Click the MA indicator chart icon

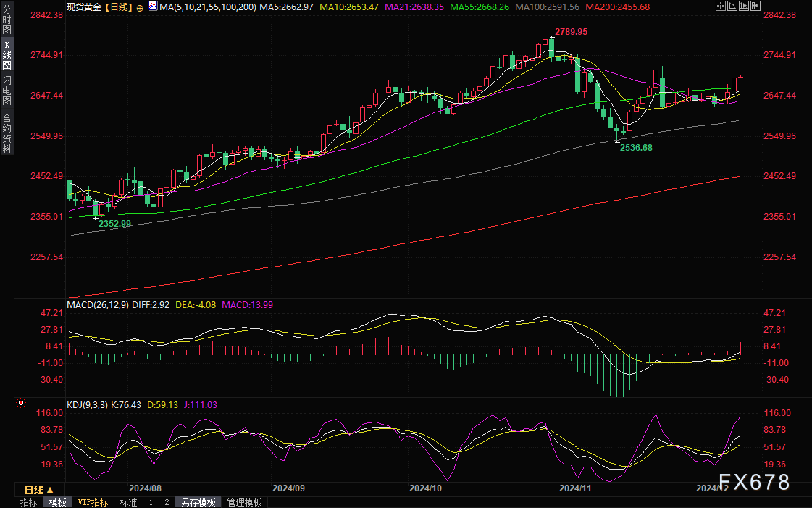coord(152,7)
